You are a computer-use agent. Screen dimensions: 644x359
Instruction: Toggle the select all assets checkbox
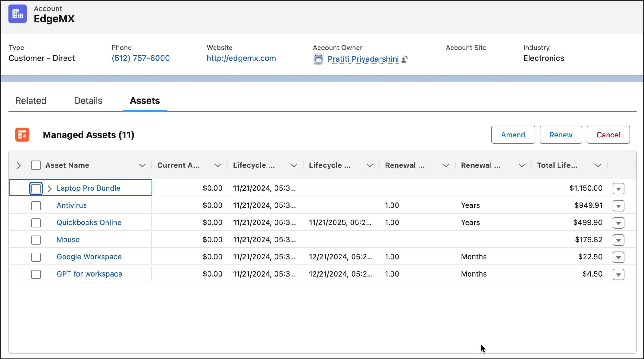pos(36,165)
